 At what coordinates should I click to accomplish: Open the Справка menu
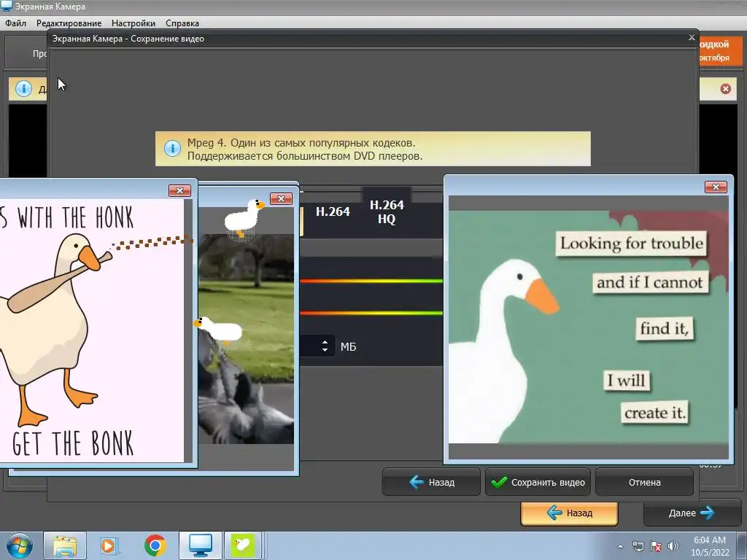coord(182,23)
